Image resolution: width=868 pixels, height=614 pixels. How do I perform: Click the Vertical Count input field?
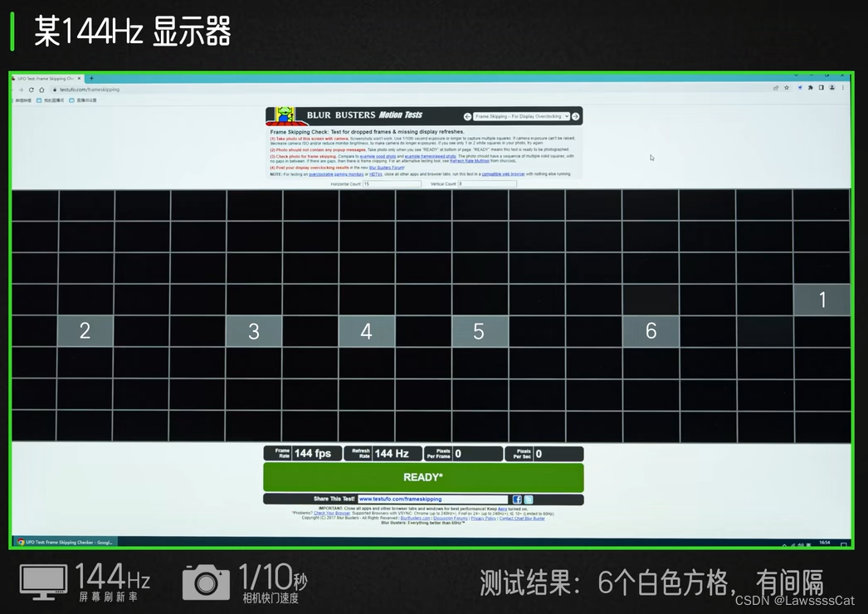(x=487, y=184)
